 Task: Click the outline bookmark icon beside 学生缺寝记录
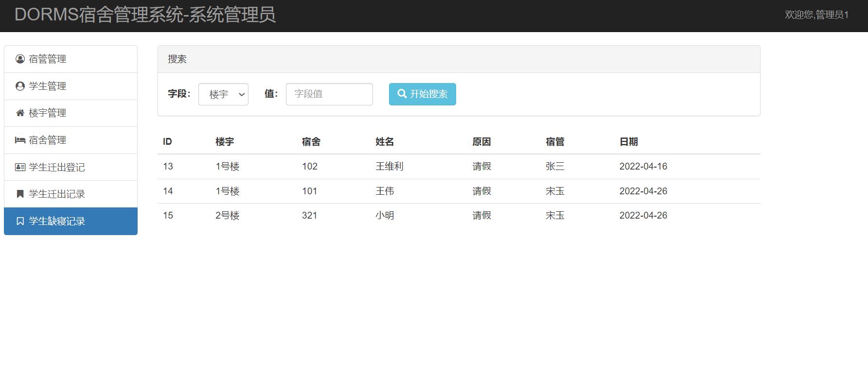coord(20,221)
